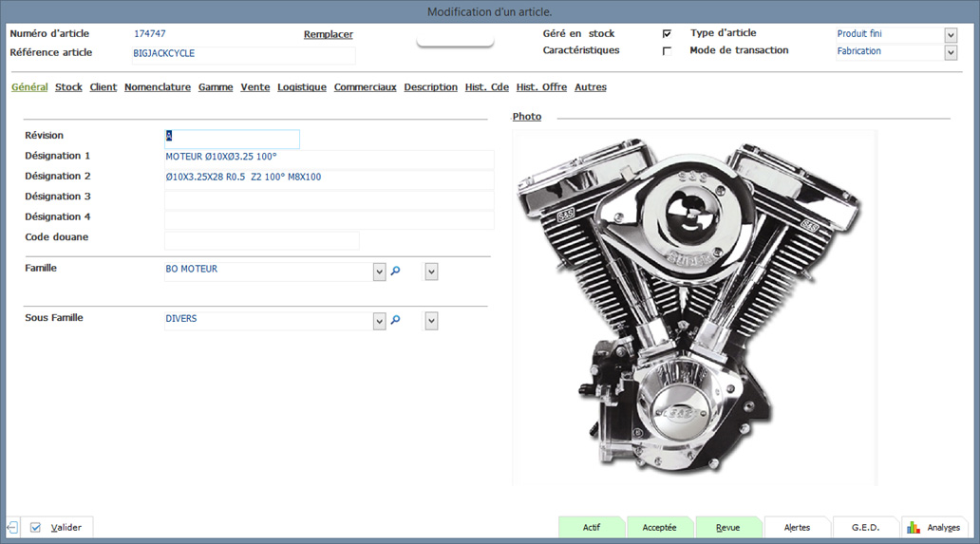Open the second dropdown arrow on Famille row
This screenshot has width=980, height=544.
431,272
